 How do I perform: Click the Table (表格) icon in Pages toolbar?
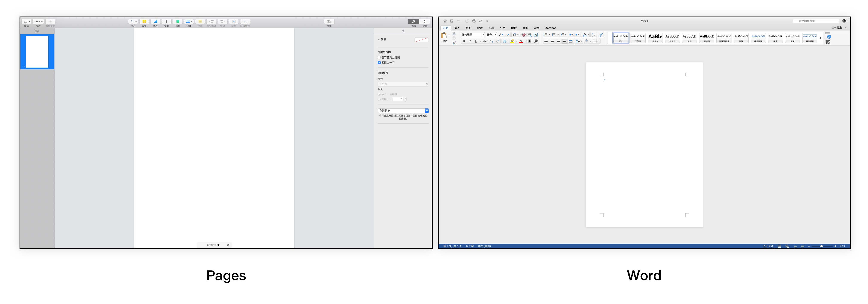(x=144, y=21)
